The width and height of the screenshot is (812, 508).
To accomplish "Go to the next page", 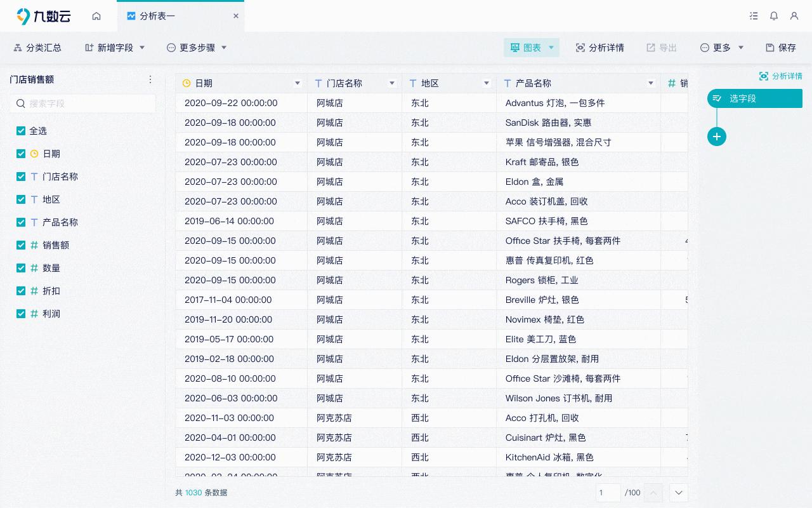I will (679, 493).
